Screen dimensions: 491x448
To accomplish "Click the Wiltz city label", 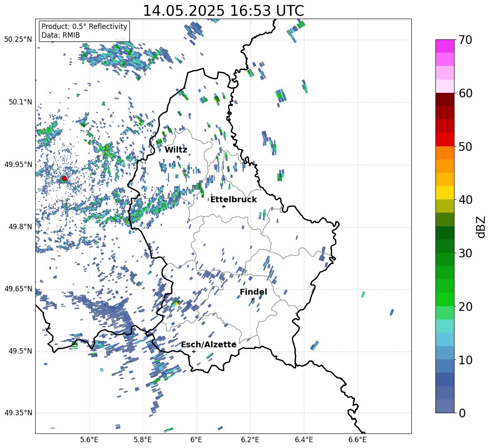I will click(176, 150).
